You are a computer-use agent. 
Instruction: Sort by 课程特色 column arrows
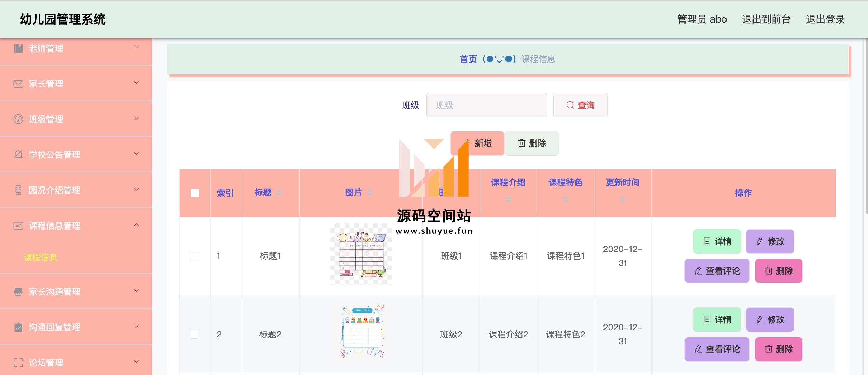point(566,199)
